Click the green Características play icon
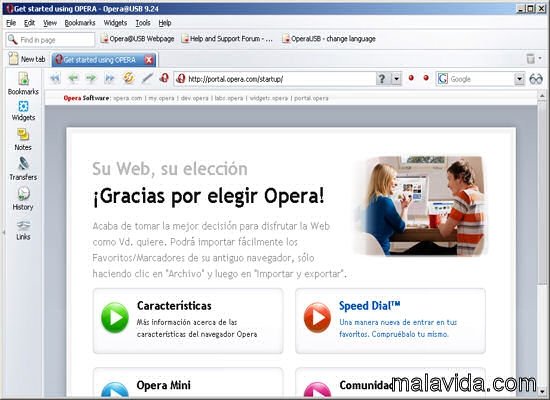This screenshot has height=400, width=550. pos(115,318)
